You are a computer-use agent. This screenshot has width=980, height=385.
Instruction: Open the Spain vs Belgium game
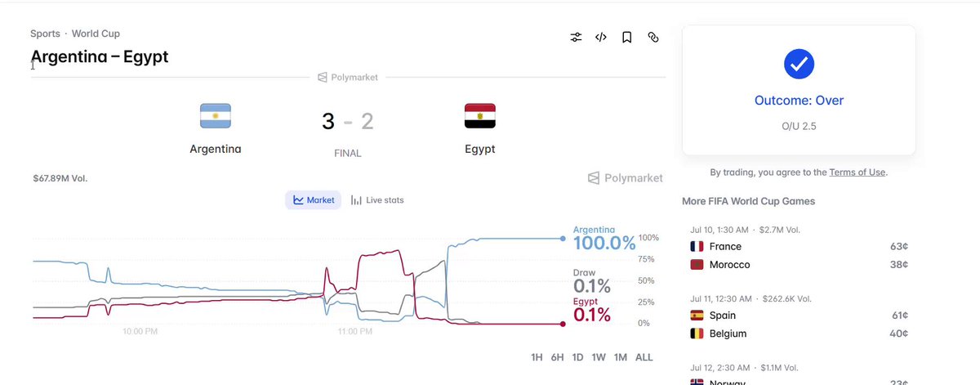coord(799,318)
